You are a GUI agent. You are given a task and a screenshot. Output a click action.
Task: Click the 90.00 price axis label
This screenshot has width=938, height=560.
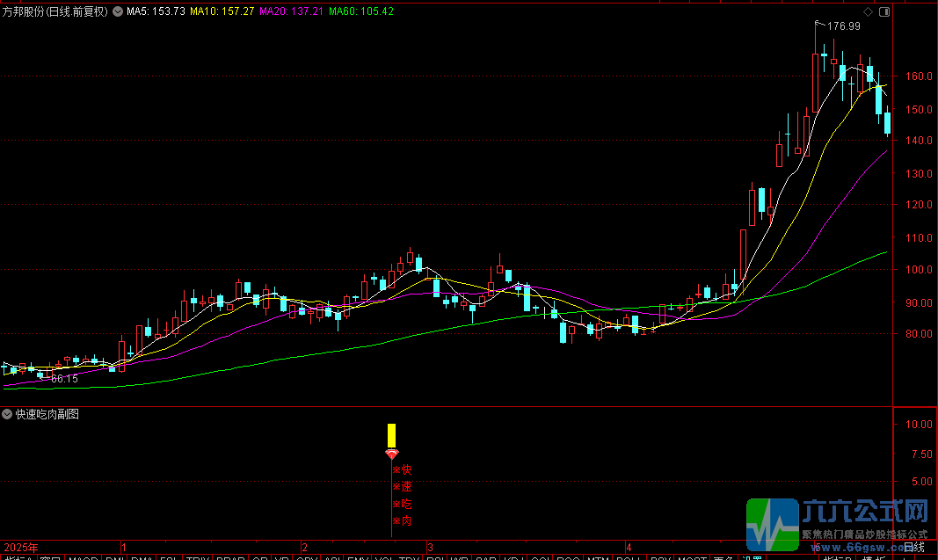[x=919, y=303]
